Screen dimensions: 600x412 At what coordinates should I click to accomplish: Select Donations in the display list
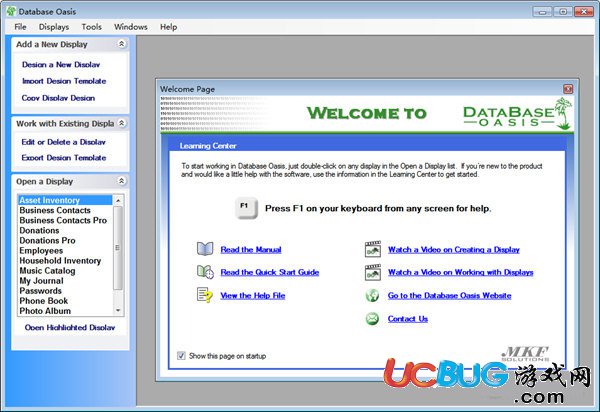coord(65,230)
